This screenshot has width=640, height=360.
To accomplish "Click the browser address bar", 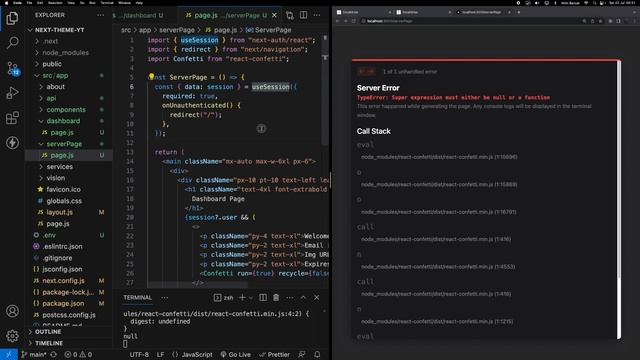I will tap(469, 21).
